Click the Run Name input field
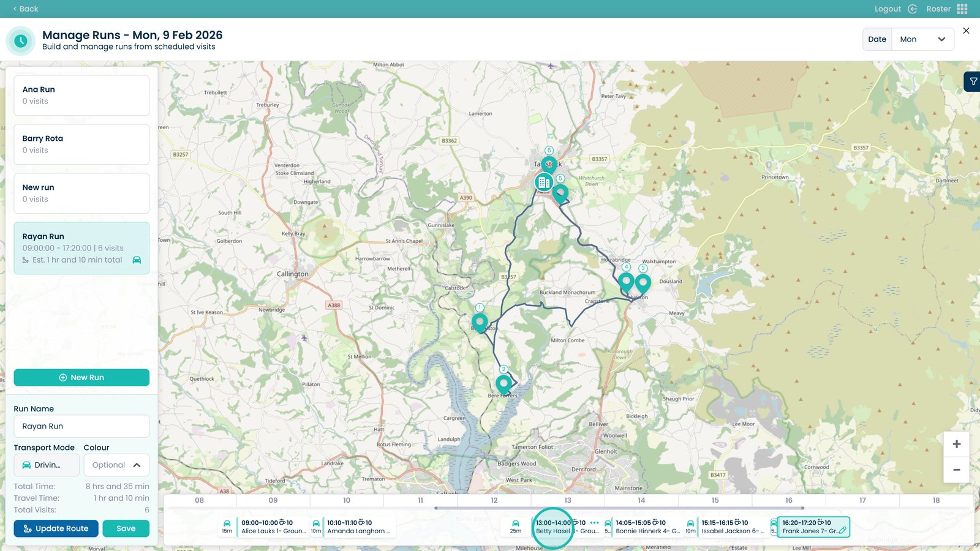The image size is (980, 551). point(81,426)
